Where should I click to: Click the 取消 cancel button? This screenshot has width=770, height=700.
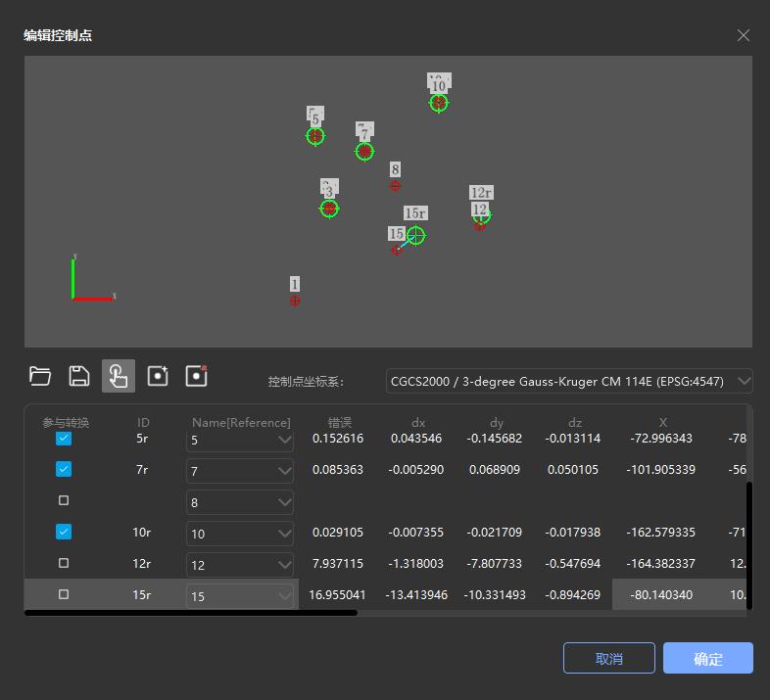point(609,658)
